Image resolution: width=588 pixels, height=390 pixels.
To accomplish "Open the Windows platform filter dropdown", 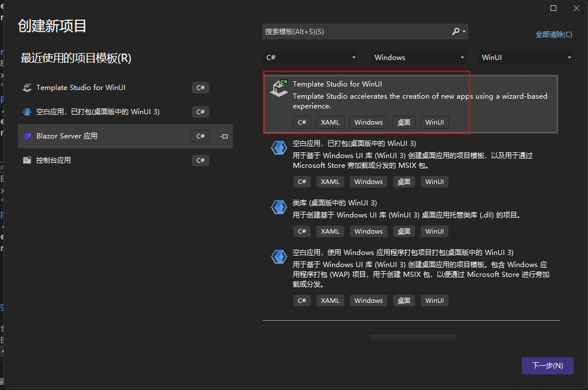I will point(419,58).
